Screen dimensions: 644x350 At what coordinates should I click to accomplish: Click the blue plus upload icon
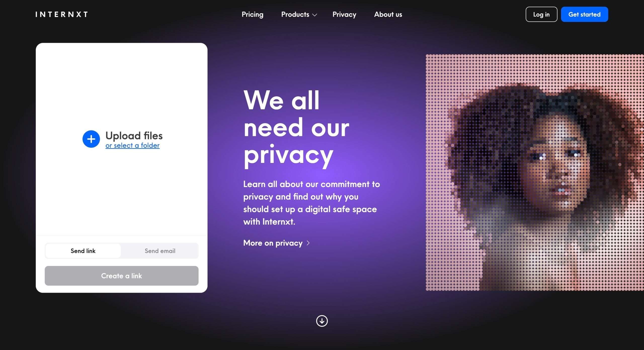pyautogui.click(x=91, y=139)
